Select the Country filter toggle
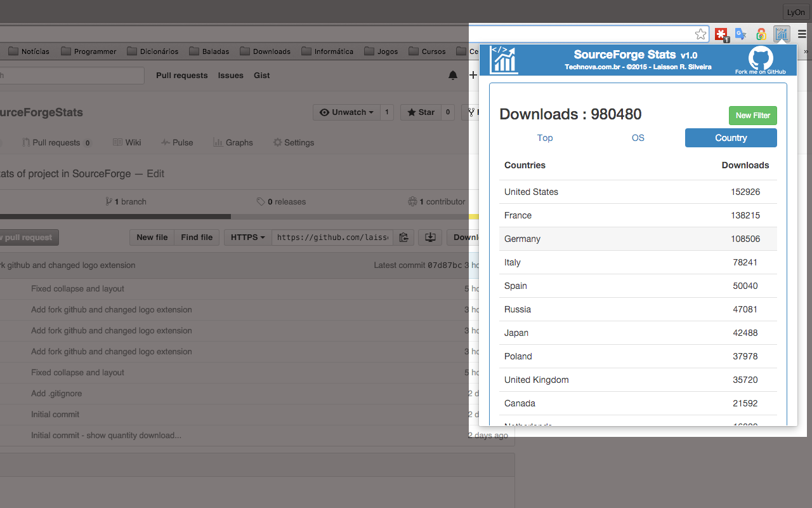812x508 pixels. [x=731, y=138]
